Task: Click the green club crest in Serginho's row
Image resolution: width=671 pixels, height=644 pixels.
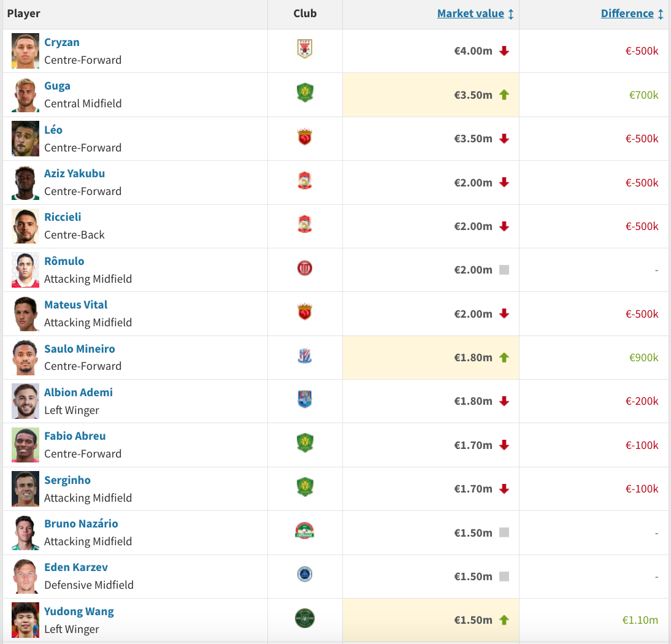Action: tap(305, 487)
